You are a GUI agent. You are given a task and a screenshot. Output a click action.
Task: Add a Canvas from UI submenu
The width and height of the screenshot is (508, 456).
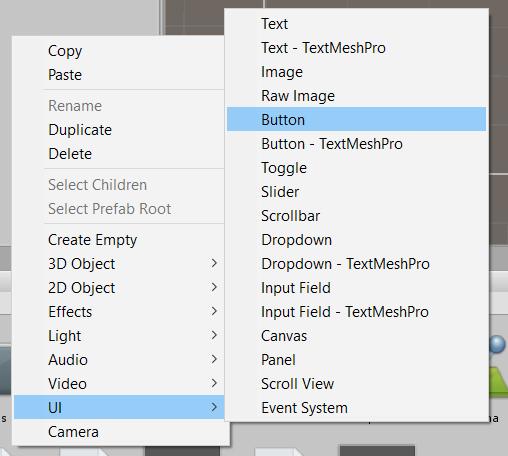tap(356, 336)
